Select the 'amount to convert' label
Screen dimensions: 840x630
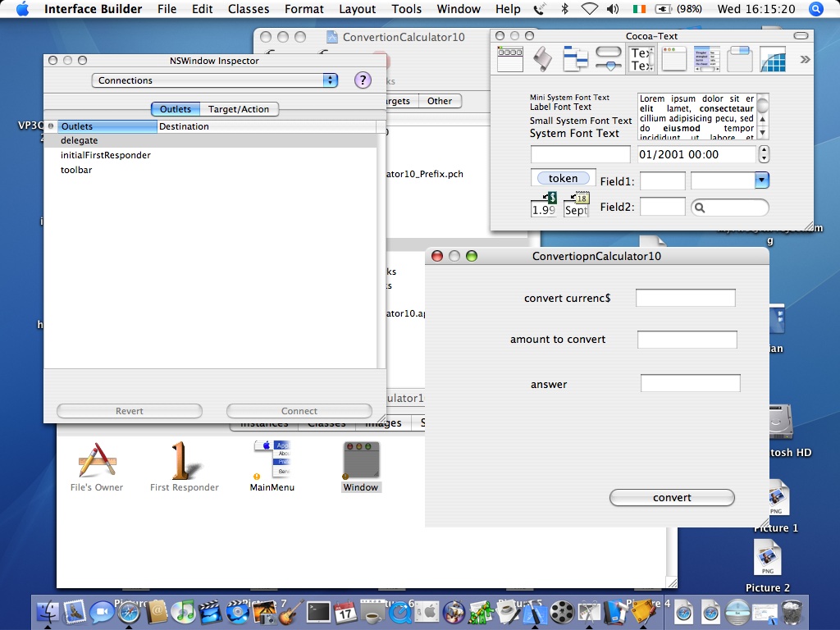(x=558, y=339)
